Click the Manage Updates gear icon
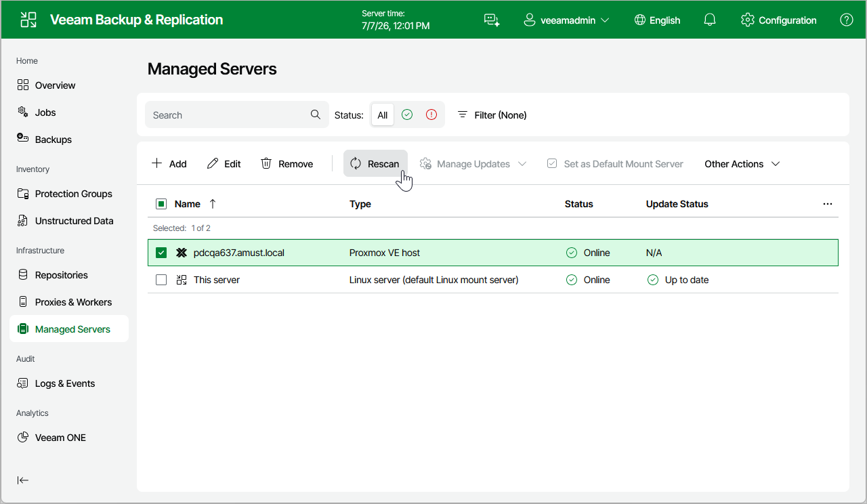 click(x=426, y=163)
